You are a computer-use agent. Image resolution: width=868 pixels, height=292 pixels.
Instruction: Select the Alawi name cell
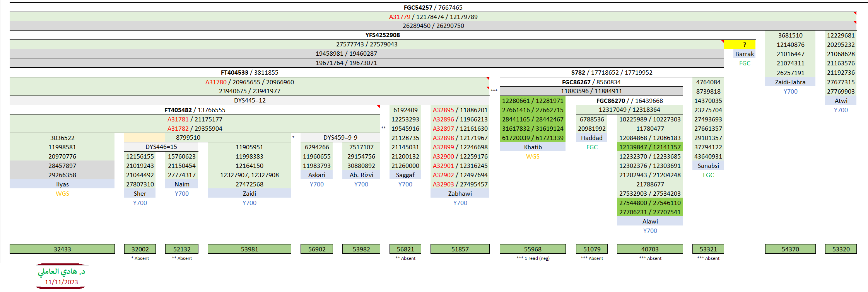pyautogui.click(x=650, y=221)
